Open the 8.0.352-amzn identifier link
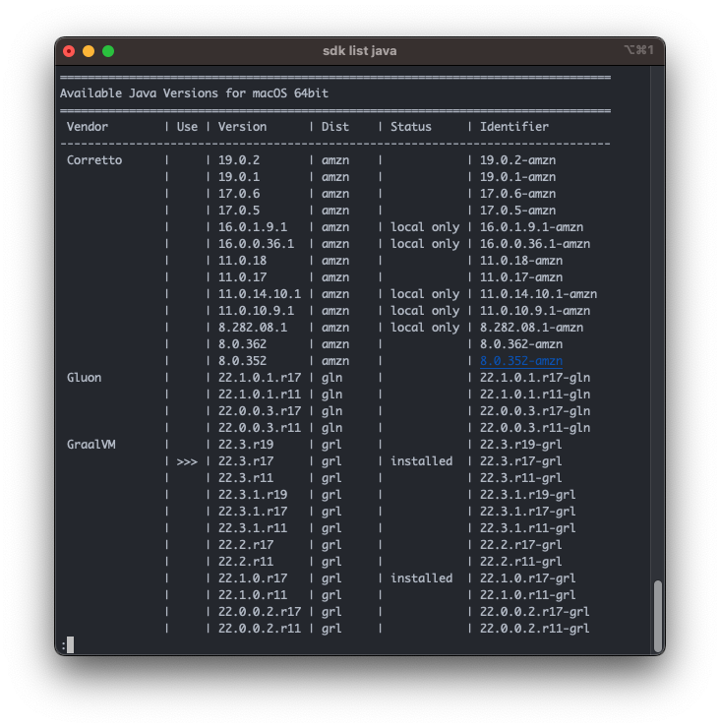This screenshot has height=728, width=720. 521,361
